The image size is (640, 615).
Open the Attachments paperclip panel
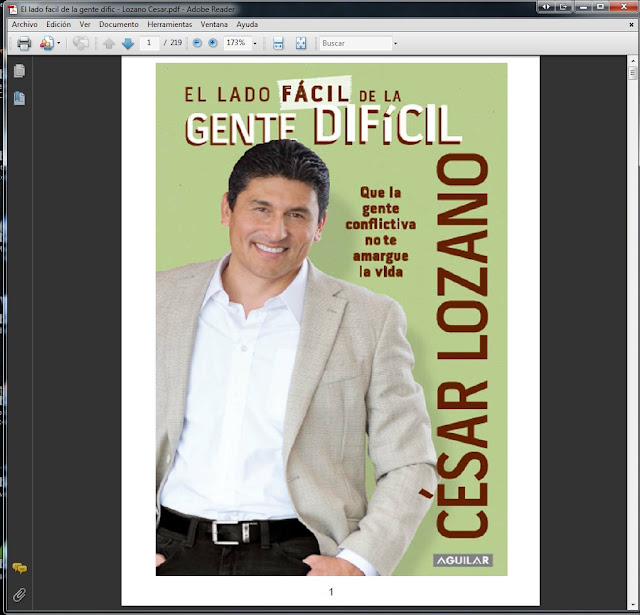[x=19, y=595]
